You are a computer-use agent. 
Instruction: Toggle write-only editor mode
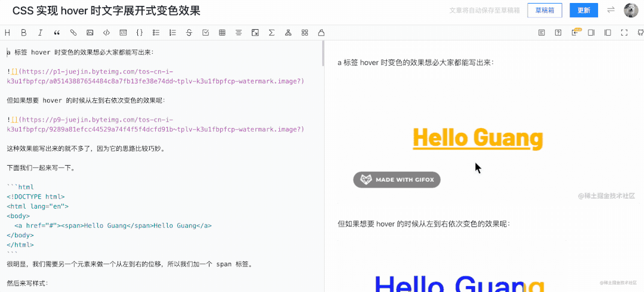[x=591, y=33]
